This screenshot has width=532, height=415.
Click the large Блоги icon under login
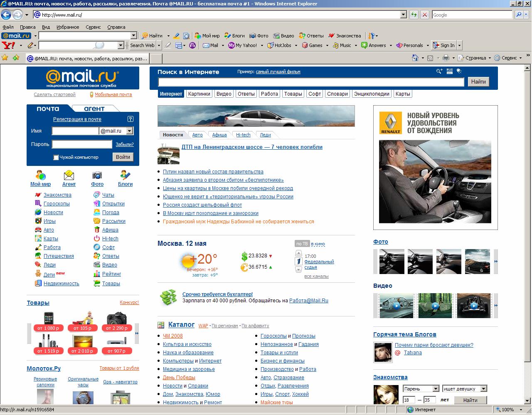[x=125, y=175]
